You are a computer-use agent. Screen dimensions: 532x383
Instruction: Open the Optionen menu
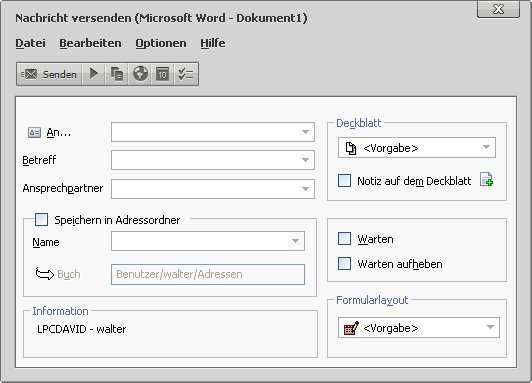coord(161,44)
